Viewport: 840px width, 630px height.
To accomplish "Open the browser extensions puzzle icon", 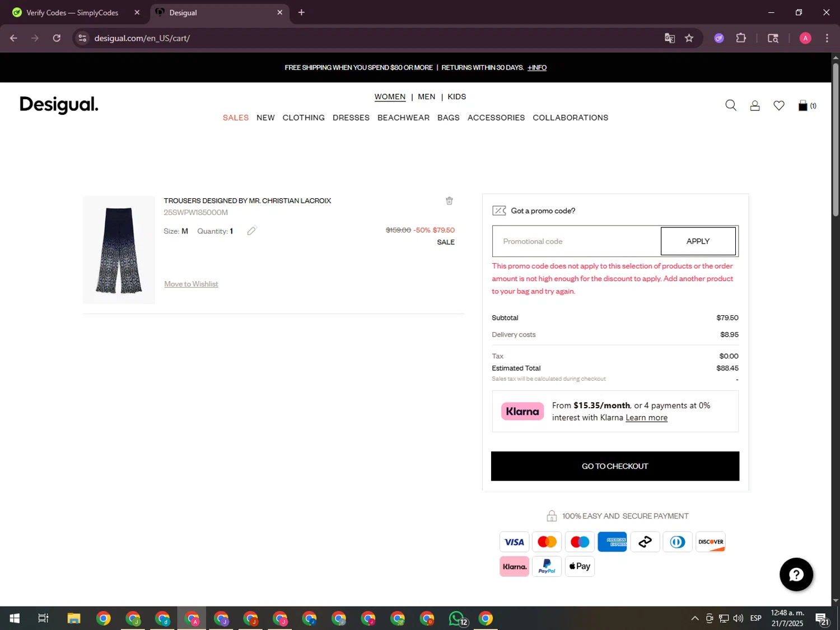I will point(741,38).
